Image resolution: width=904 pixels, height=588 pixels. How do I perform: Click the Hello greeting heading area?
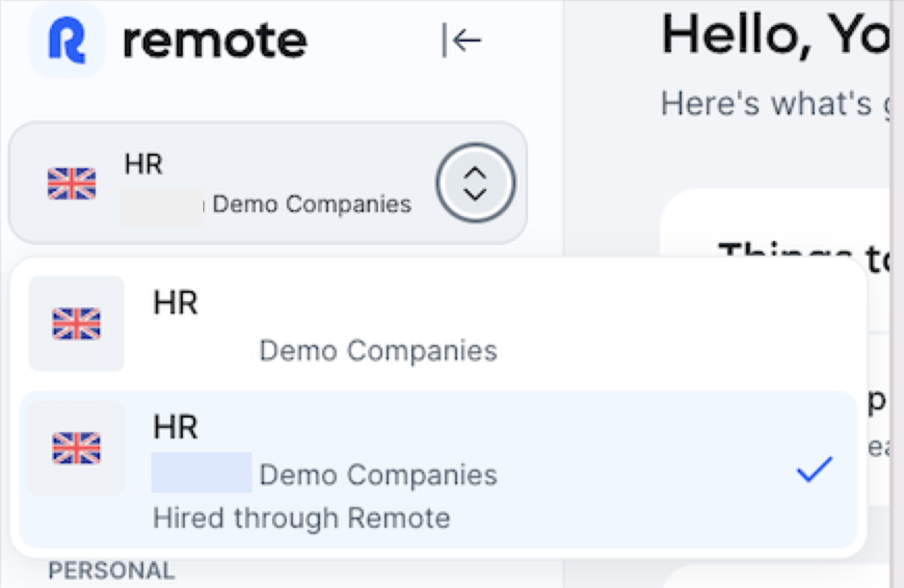click(774, 36)
